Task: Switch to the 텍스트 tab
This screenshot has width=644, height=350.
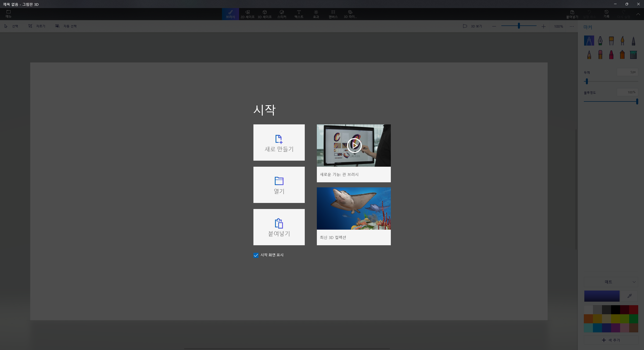Action: pos(299,14)
